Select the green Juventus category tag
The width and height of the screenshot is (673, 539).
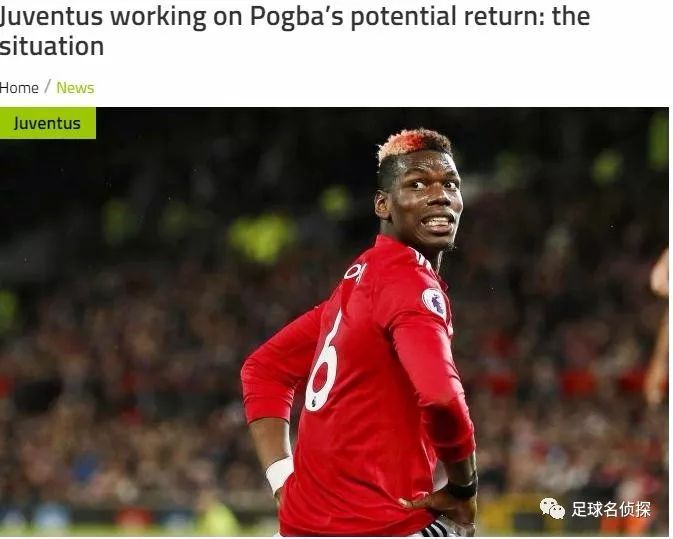[48, 123]
